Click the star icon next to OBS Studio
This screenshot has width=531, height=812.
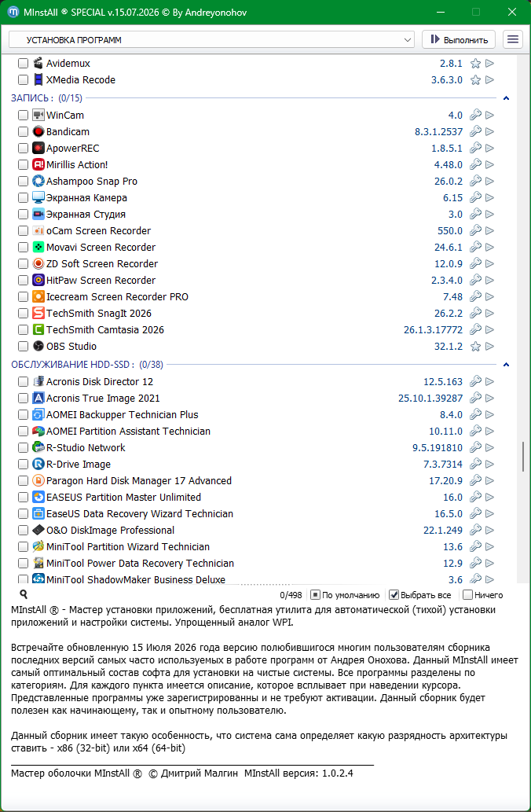[x=475, y=347]
